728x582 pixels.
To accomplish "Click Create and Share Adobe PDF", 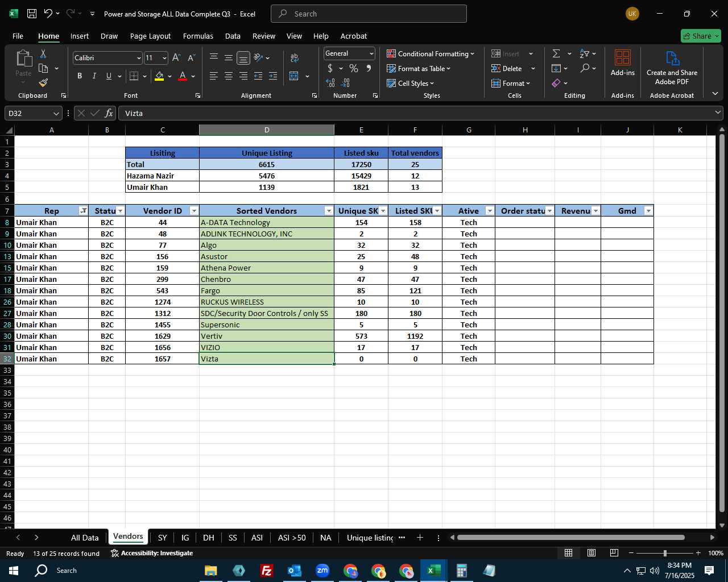I will (672, 68).
